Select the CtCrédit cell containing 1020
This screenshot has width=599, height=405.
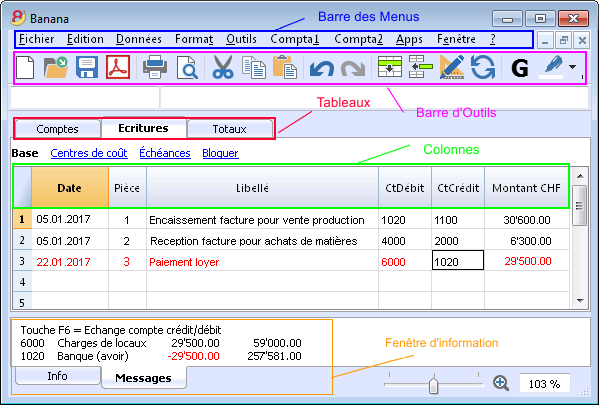coord(458,261)
